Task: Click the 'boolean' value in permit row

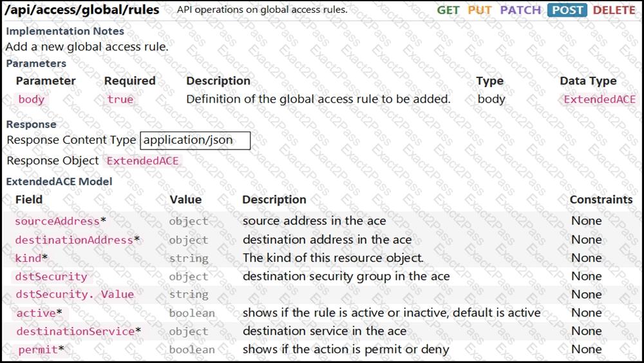Action: (192, 349)
